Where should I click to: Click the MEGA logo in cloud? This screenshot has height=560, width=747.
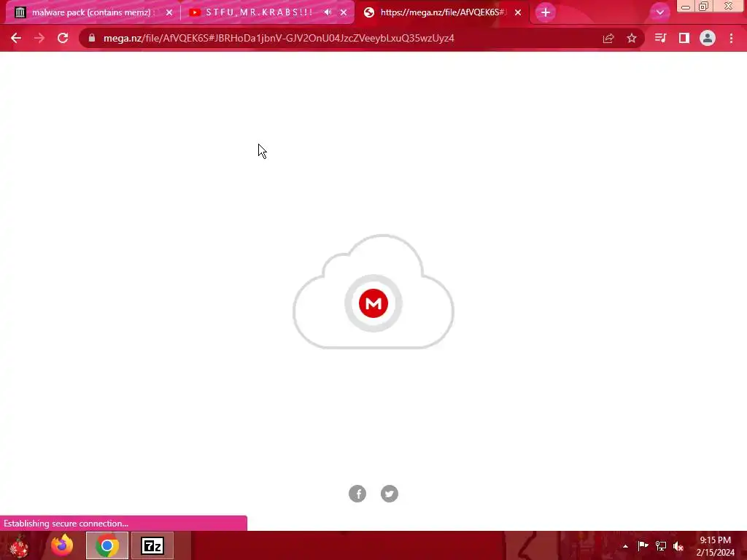coord(373,303)
